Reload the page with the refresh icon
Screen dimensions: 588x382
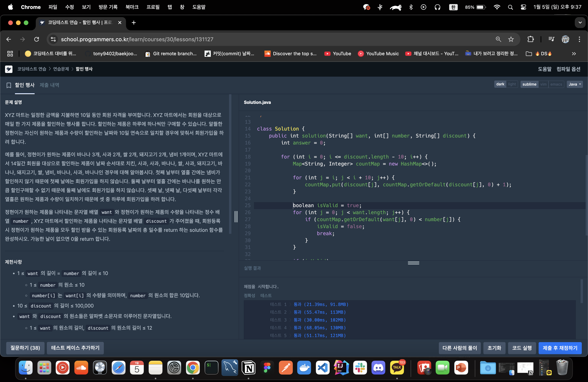37,39
